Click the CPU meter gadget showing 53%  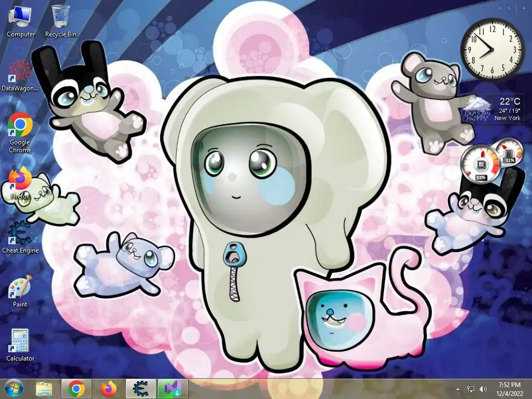coord(481,164)
